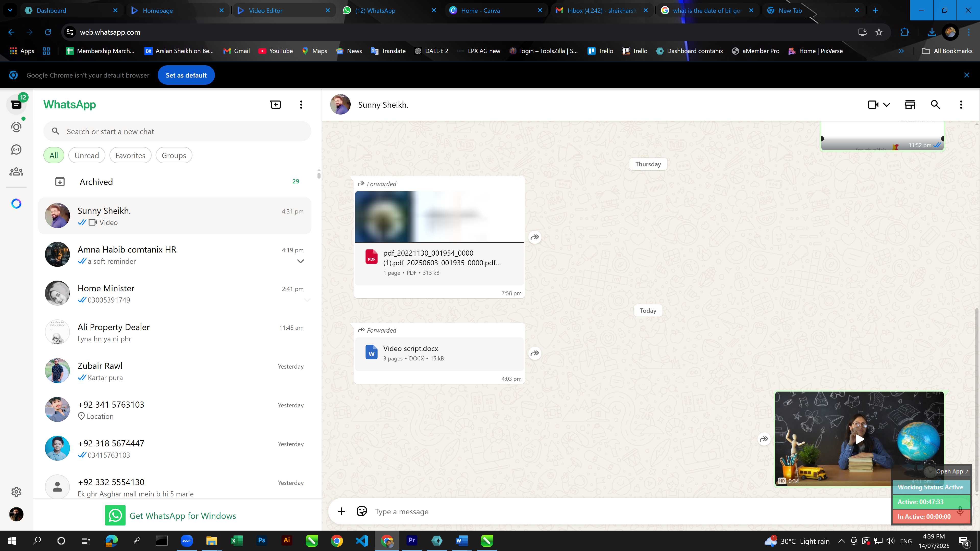
Task: Open the All Bookmarks folder
Action: tap(947, 51)
